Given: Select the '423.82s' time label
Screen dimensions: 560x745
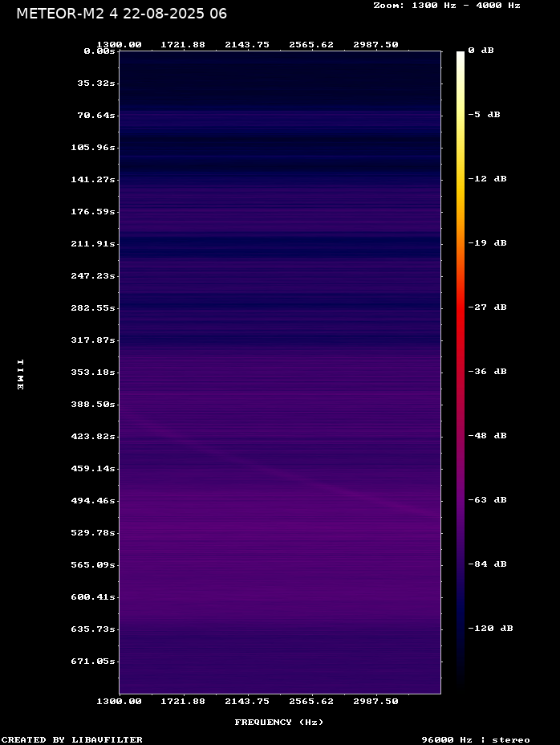Looking at the screenshot, I should (93, 436).
